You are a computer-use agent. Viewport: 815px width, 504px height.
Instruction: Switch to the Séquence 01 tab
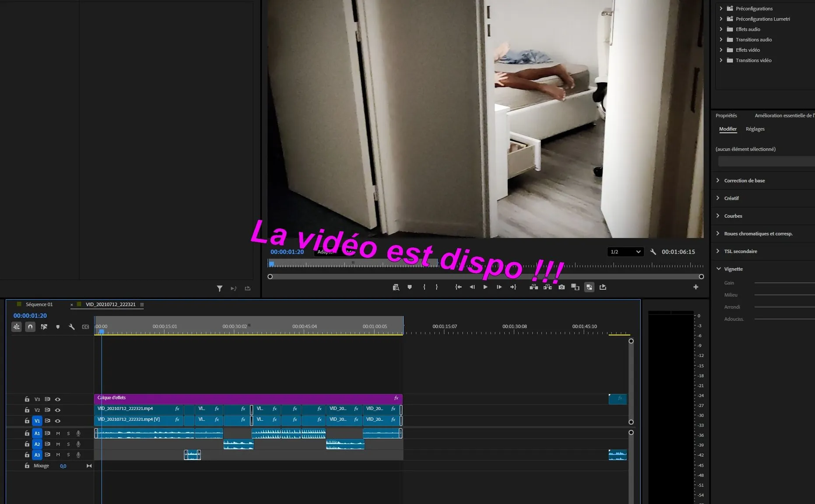tap(39, 304)
